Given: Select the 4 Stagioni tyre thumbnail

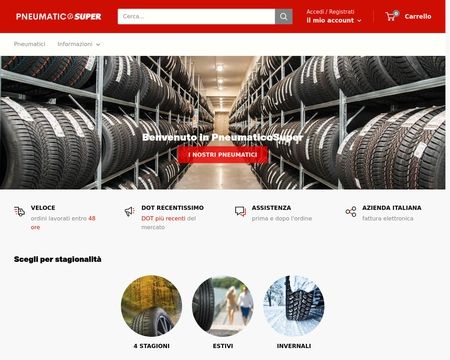Looking at the screenshot, I should (151, 306).
